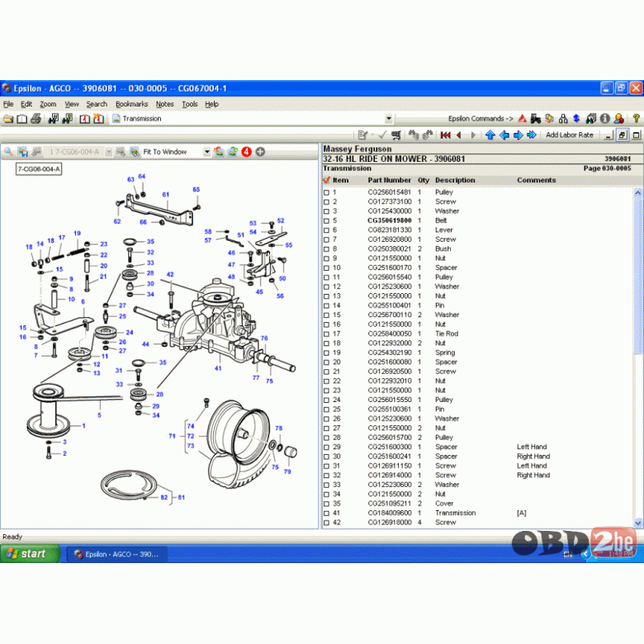Click the printer icon
The width and height of the screenshot is (644, 644).
(x=36, y=119)
